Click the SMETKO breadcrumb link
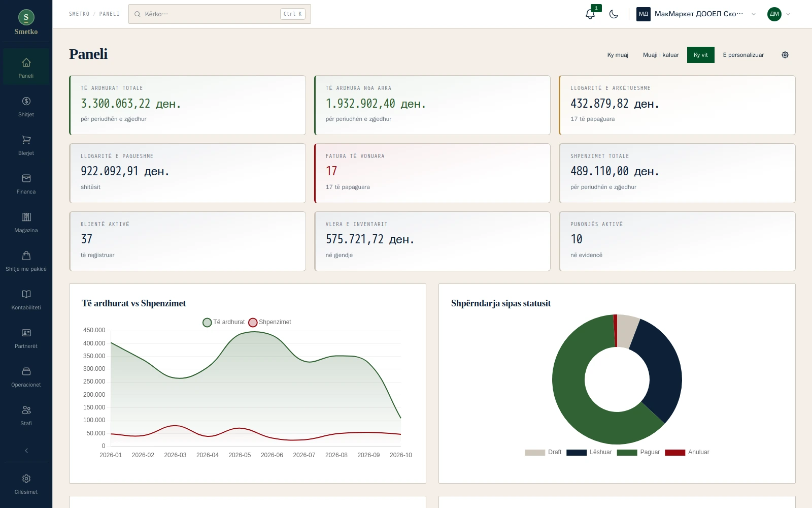The image size is (812, 508). pos(79,14)
